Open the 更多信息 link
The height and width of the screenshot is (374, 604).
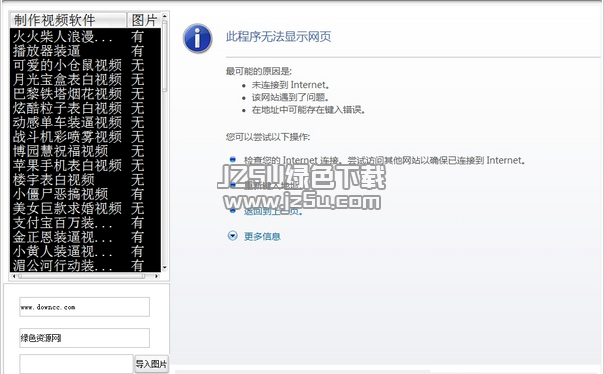262,236
